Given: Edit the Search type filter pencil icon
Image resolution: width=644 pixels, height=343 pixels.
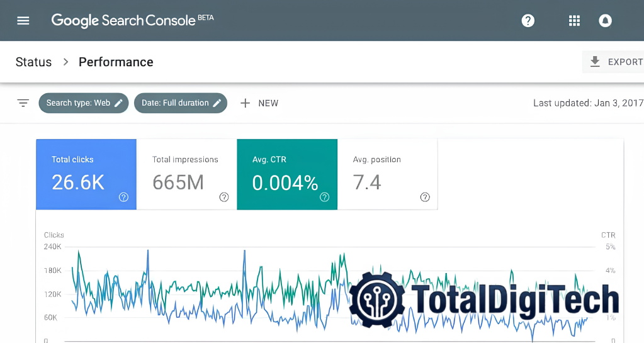Looking at the screenshot, I should point(118,103).
